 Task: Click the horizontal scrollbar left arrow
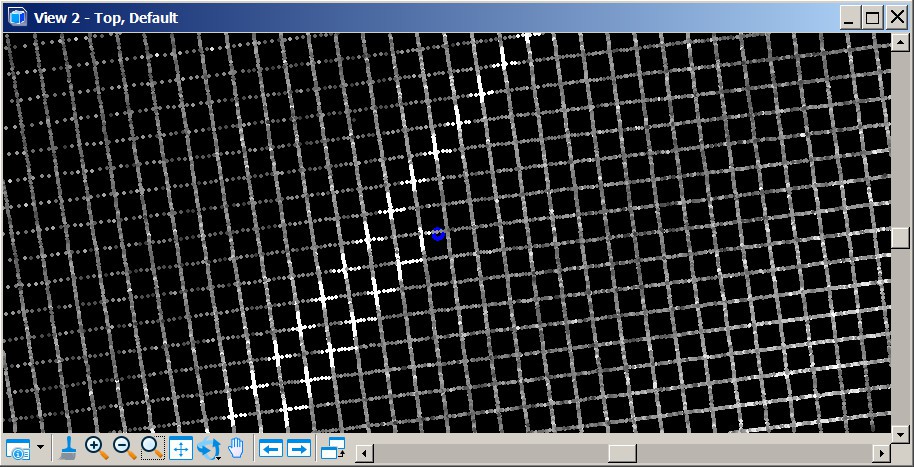(x=364, y=453)
